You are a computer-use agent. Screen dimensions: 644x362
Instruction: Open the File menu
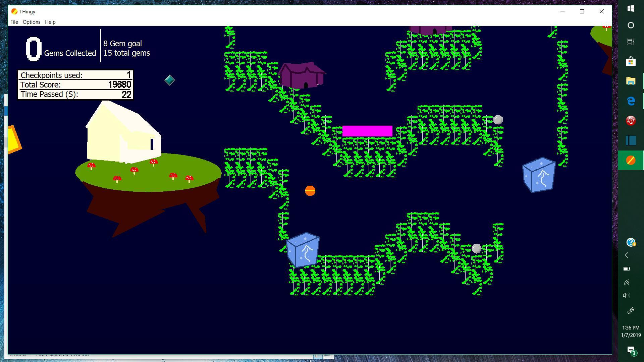[x=14, y=22]
